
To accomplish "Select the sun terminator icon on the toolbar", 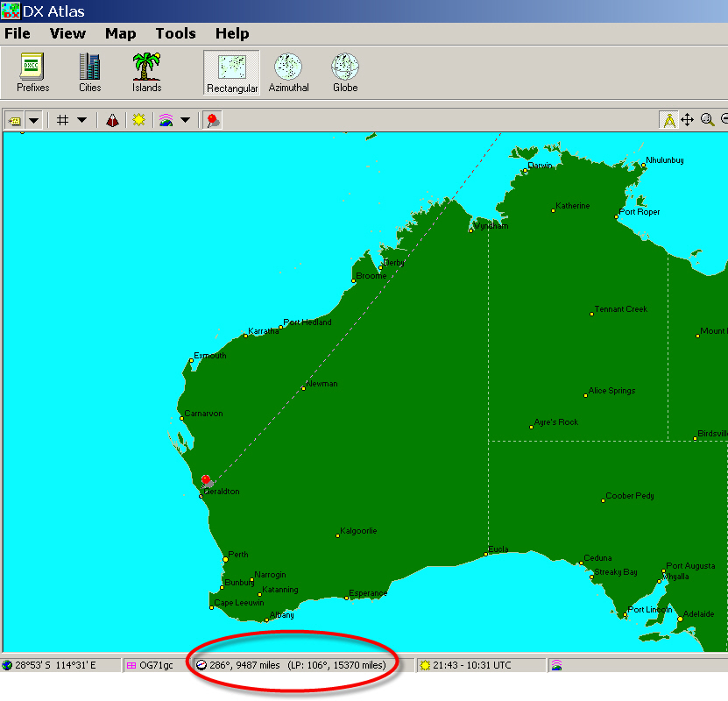I will pos(138,119).
